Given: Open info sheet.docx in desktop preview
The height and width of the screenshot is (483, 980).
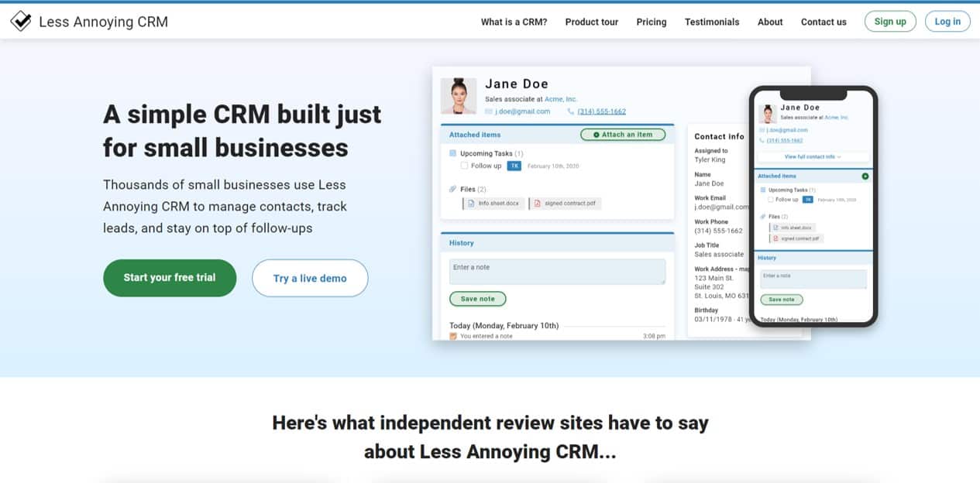Looking at the screenshot, I should click(x=493, y=204).
